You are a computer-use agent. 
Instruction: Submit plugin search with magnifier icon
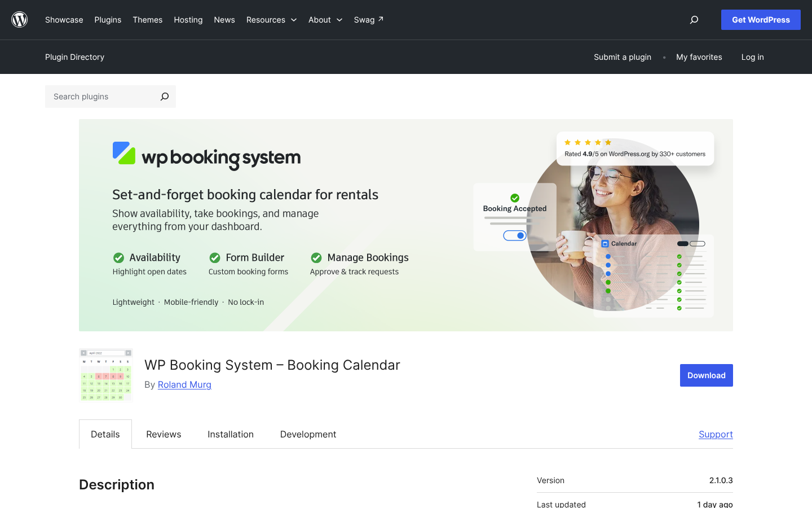point(164,97)
